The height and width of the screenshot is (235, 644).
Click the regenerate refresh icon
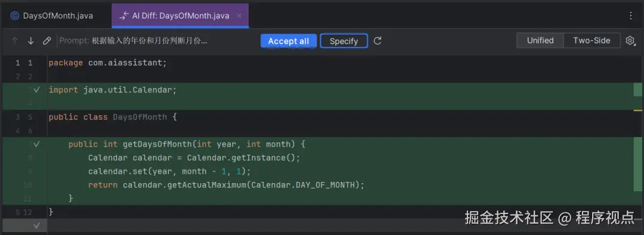(x=377, y=41)
